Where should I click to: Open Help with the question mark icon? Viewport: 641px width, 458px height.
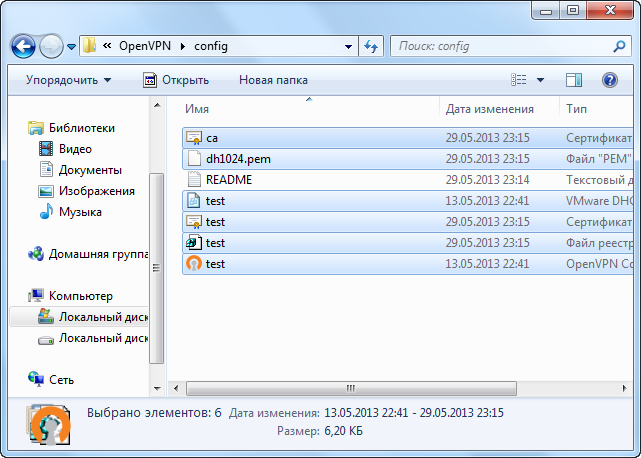[x=610, y=80]
